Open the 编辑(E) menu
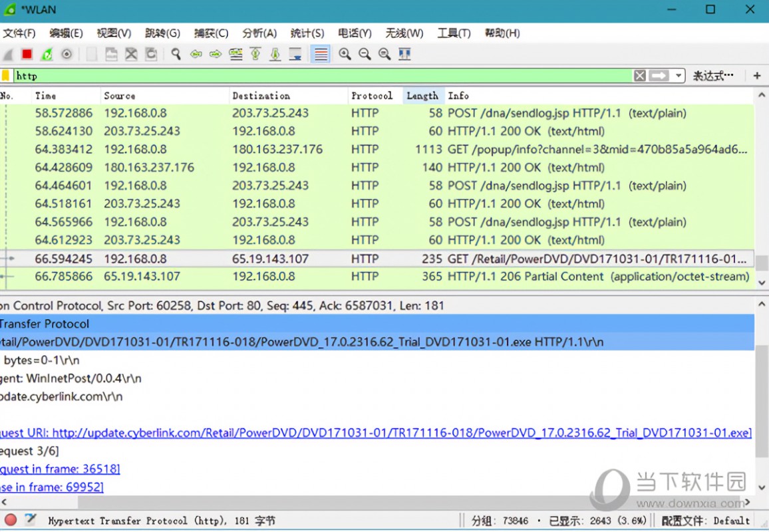 click(67, 33)
